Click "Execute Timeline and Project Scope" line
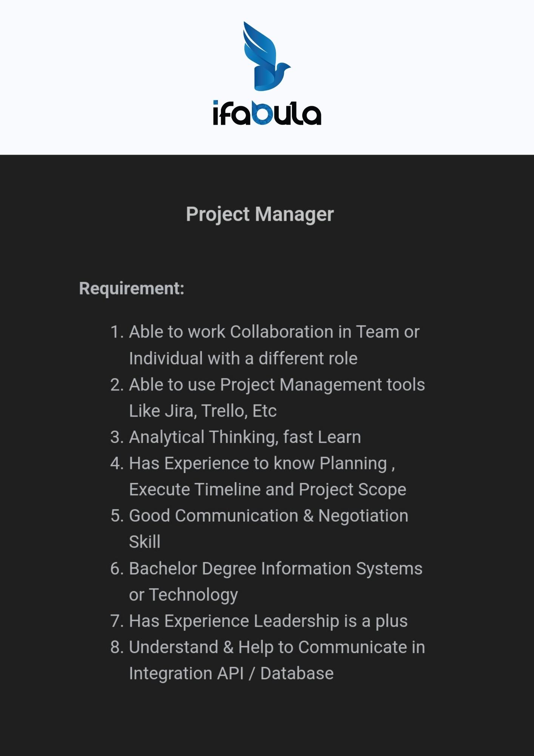 (268, 490)
